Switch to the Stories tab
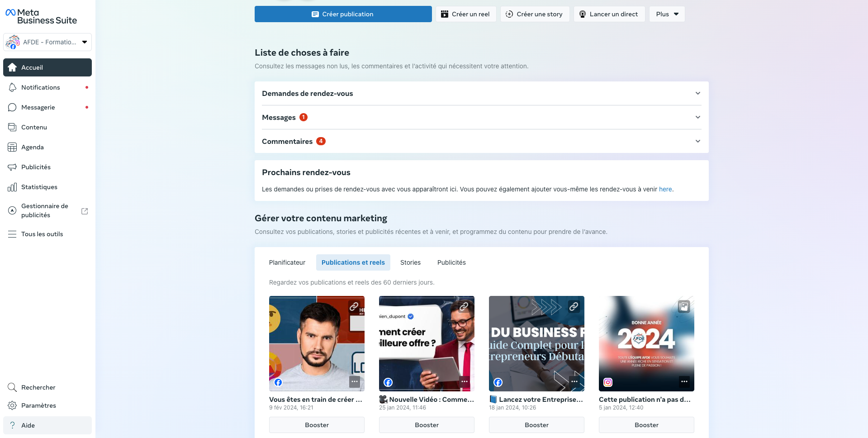The width and height of the screenshot is (868, 438). [x=410, y=262]
